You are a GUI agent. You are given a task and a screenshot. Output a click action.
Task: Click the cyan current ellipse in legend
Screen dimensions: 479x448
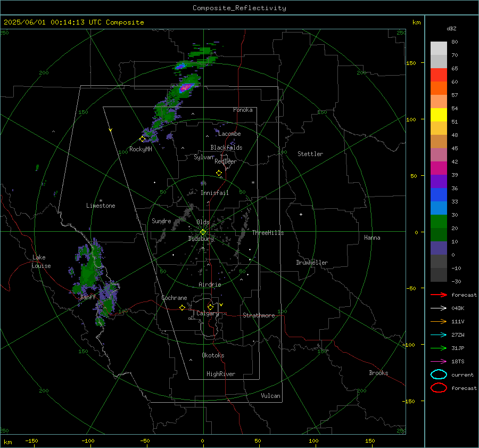tap(439, 374)
